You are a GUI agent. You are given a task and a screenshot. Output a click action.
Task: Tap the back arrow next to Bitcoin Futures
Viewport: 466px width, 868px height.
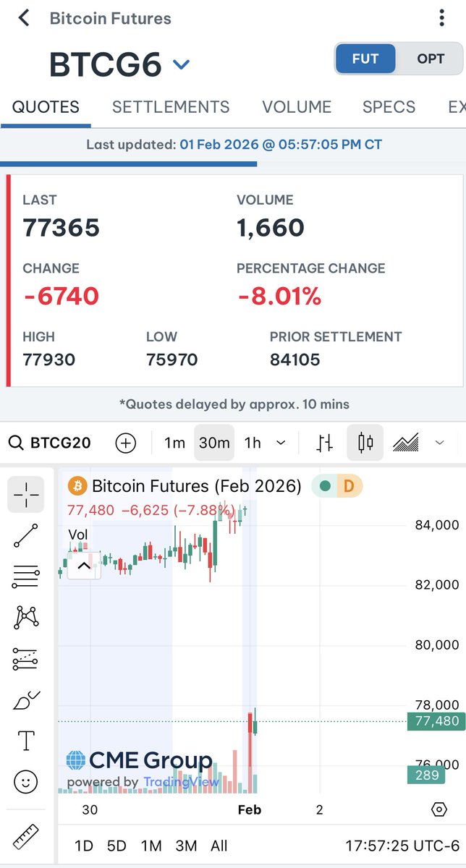pyautogui.click(x=24, y=18)
